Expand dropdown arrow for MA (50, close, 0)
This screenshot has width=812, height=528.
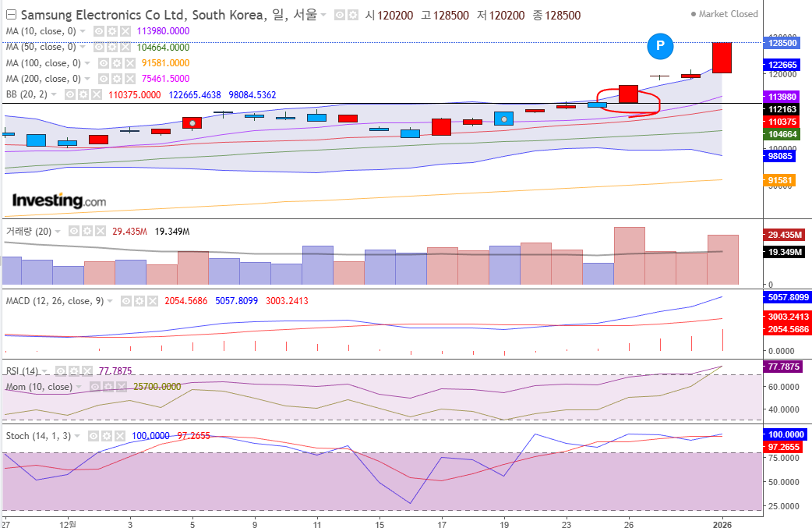click(x=83, y=47)
